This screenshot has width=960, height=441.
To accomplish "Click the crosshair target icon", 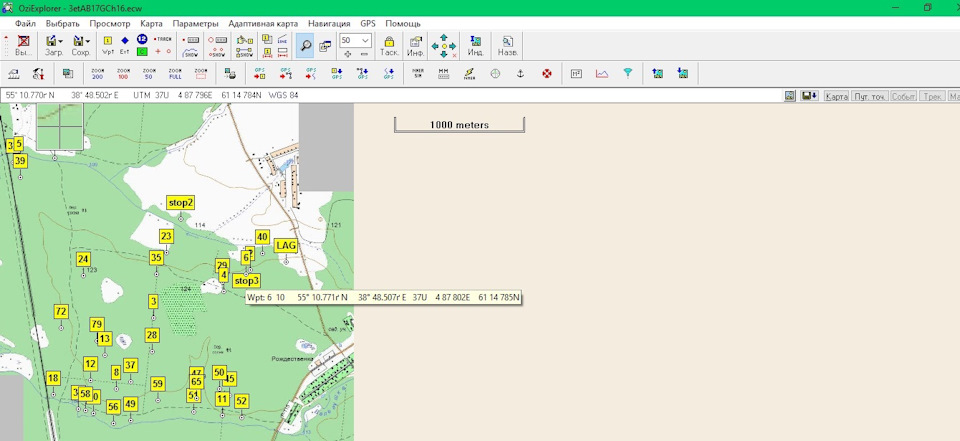I will pos(495,74).
